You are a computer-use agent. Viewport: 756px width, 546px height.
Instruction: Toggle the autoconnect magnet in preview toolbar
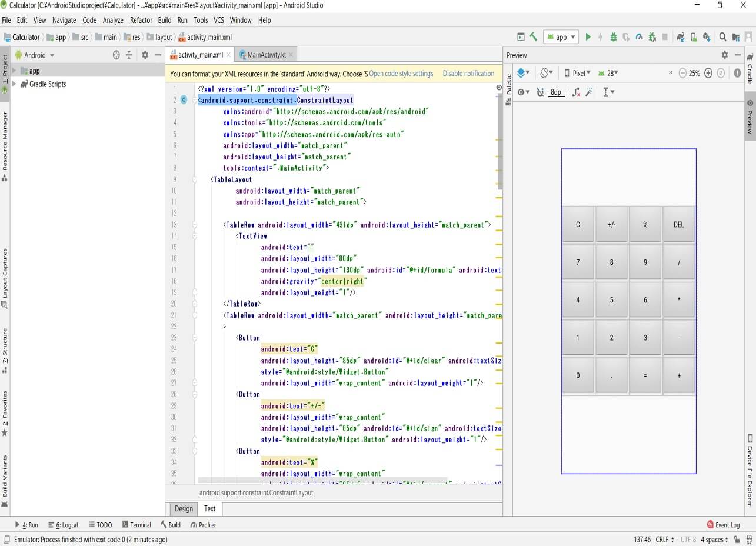point(540,92)
